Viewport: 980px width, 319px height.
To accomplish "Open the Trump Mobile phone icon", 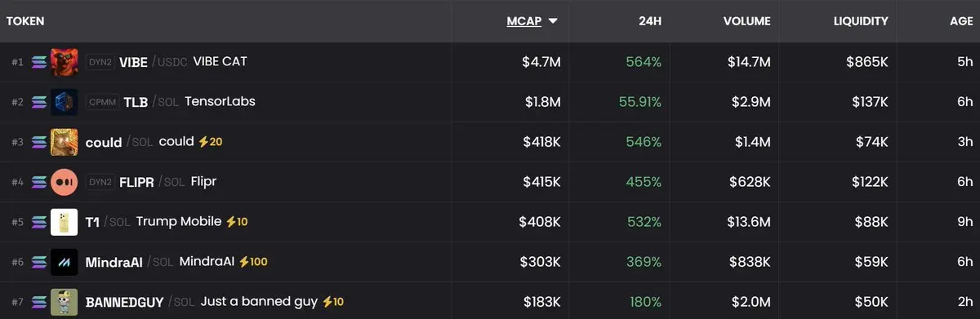I will (65, 222).
